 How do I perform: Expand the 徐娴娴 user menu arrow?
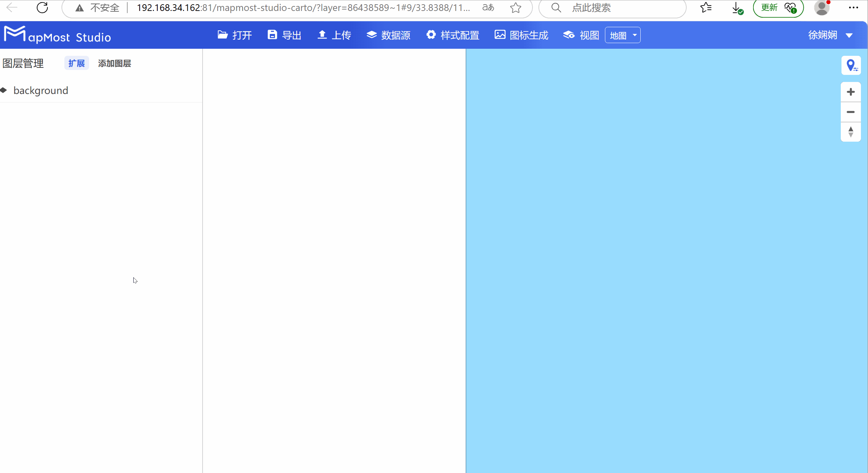click(x=849, y=35)
